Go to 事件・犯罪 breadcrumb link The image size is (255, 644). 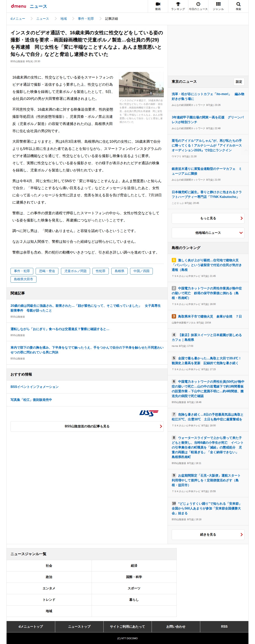[86, 19]
